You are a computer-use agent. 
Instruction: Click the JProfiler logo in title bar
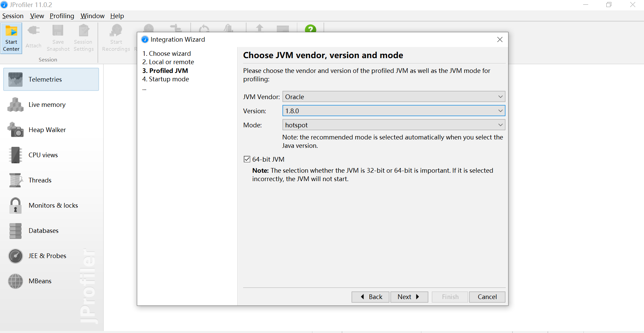tap(4, 5)
